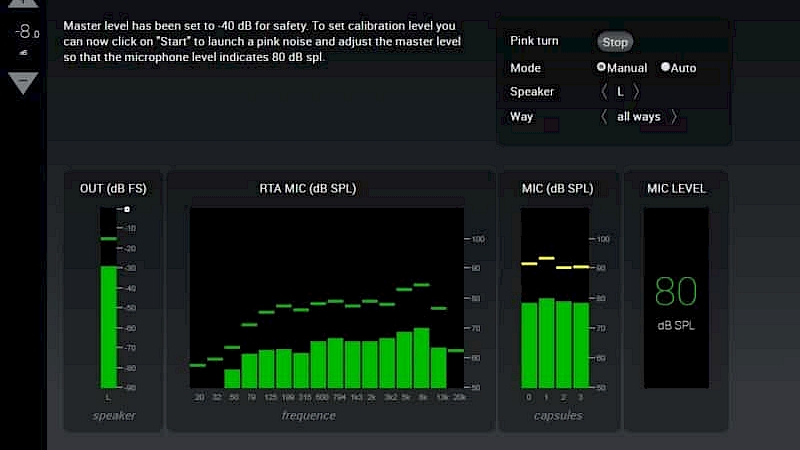The height and width of the screenshot is (450, 800).
Task: Click the MIC LEVEL panel title
Action: [676, 189]
